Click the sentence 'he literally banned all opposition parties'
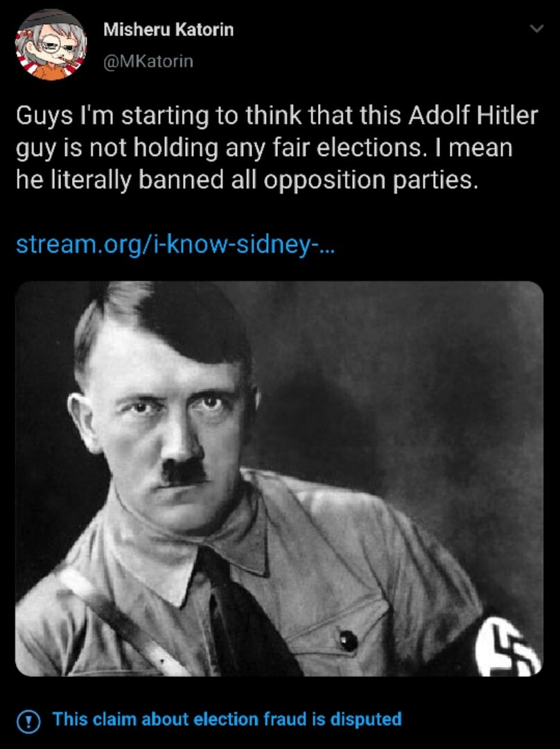The height and width of the screenshot is (749, 560). coord(246,180)
